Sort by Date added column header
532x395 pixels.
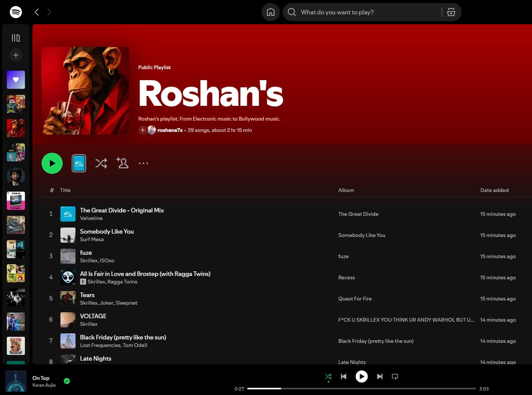click(494, 190)
